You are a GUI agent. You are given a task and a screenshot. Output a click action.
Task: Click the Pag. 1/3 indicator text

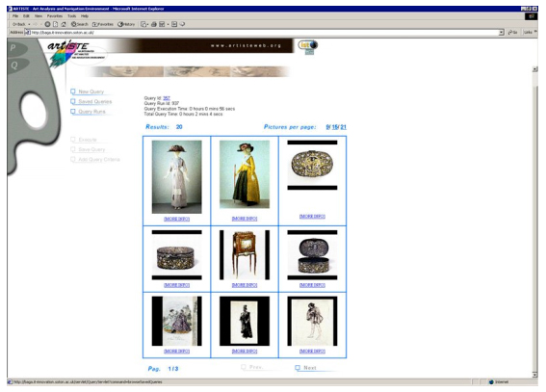click(x=163, y=369)
